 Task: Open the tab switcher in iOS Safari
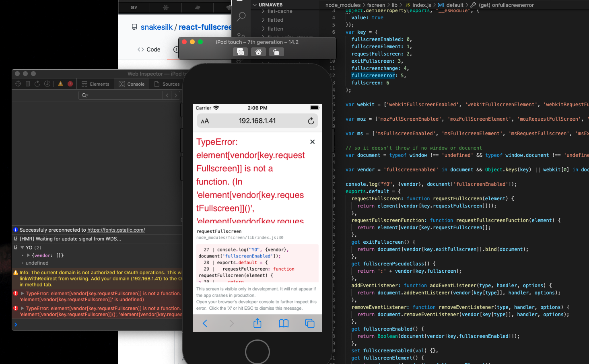[x=310, y=323]
